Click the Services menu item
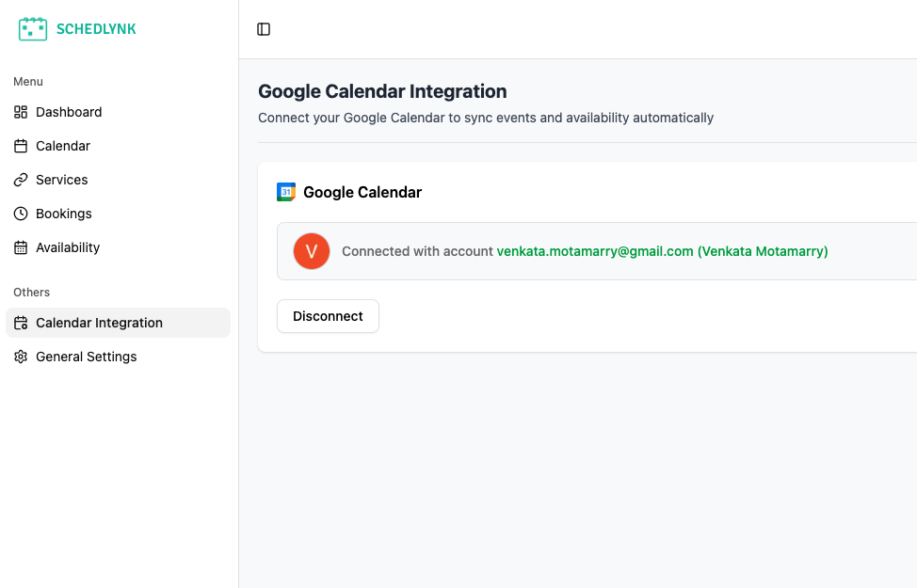Viewport: 917px width, 588px height. (61, 180)
